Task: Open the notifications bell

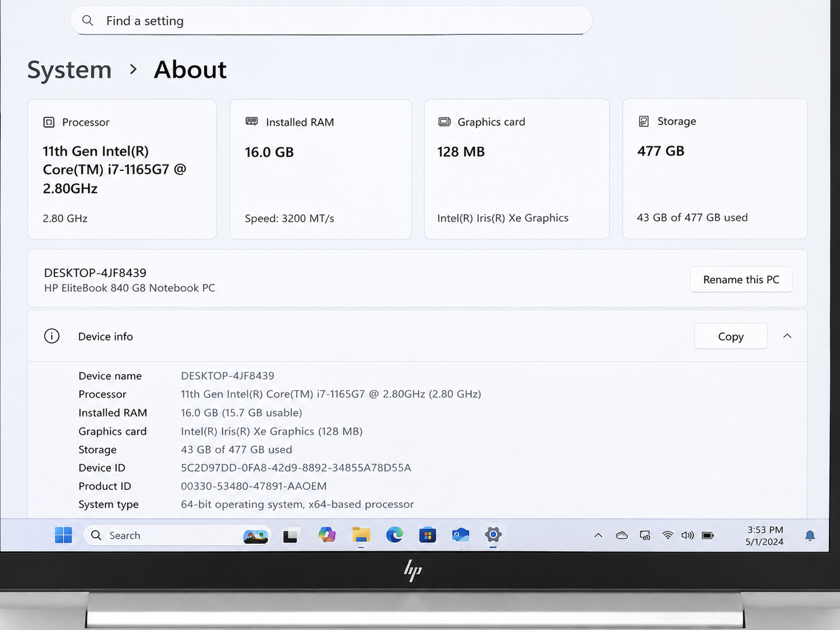Action: (x=810, y=535)
